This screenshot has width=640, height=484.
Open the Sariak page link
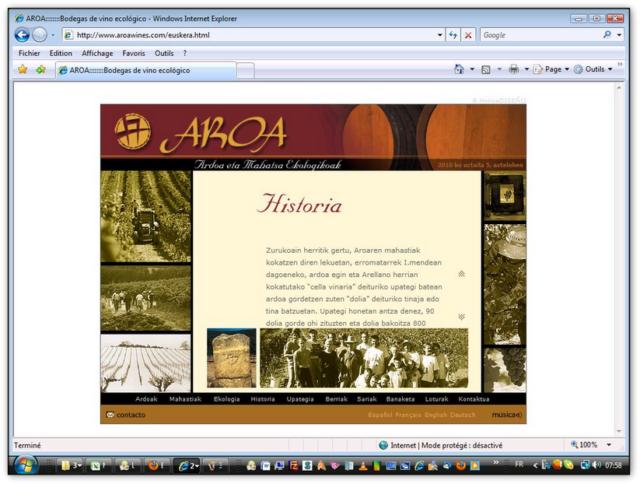pyautogui.click(x=367, y=399)
